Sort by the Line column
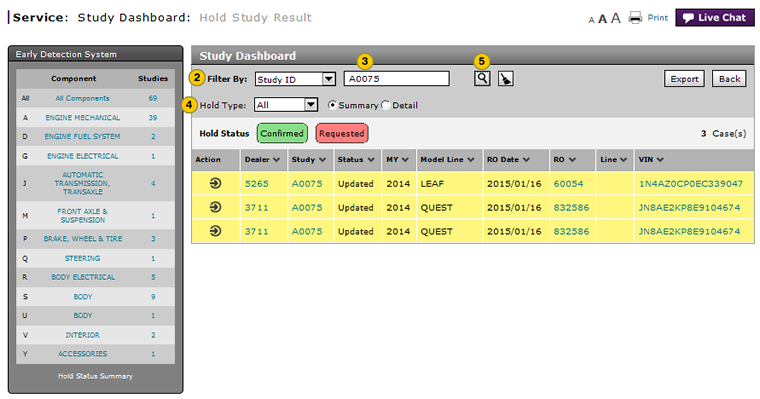 click(x=613, y=160)
